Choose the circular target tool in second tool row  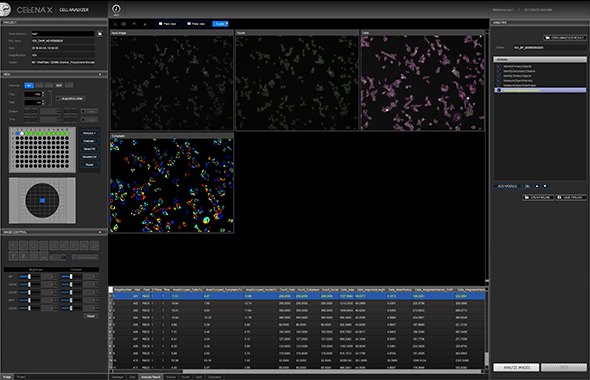(x=33, y=256)
